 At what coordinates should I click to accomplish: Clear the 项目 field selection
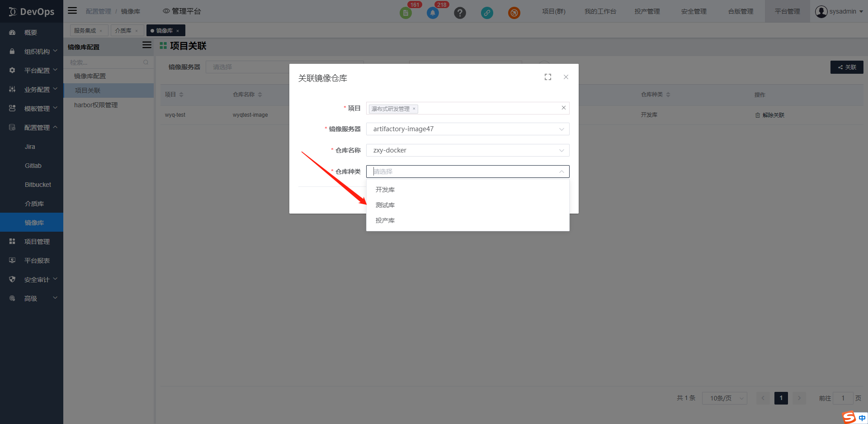(x=564, y=108)
